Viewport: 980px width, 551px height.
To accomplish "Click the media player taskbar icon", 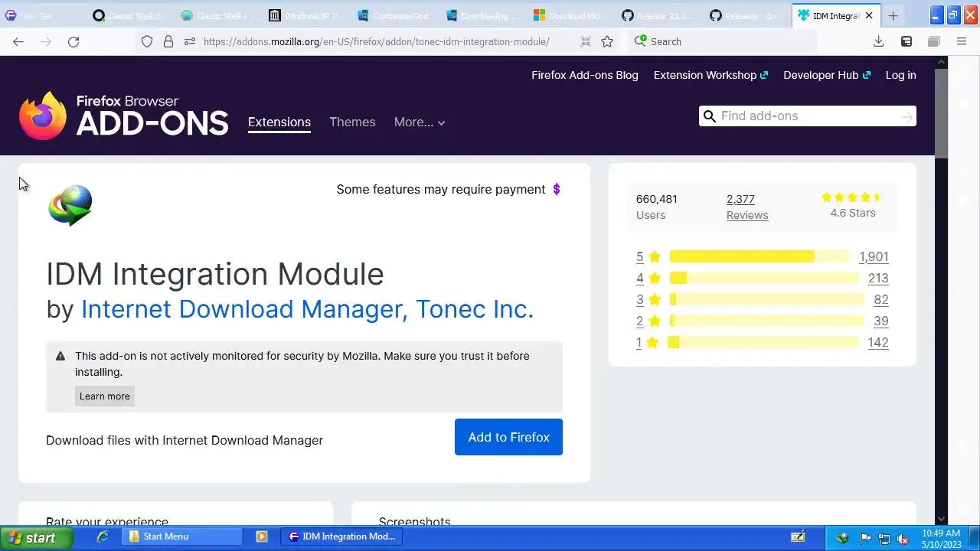I will tap(262, 536).
